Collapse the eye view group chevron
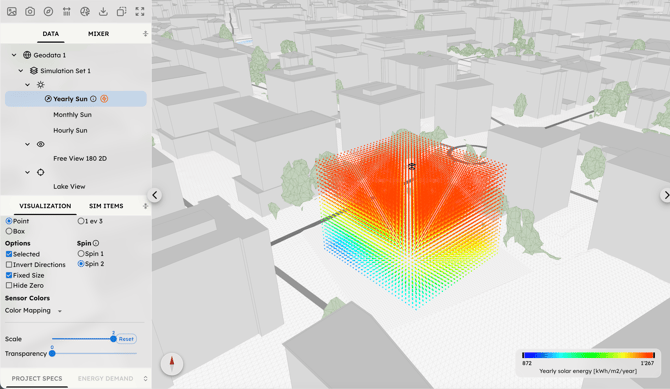This screenshot has width=670, height=389. (28, 144)
